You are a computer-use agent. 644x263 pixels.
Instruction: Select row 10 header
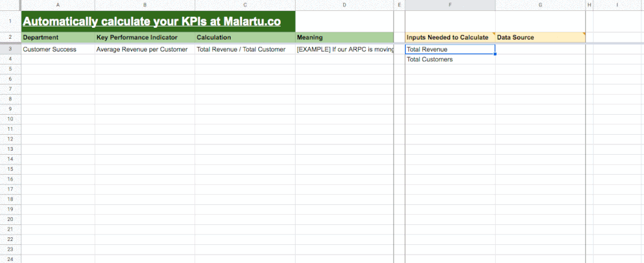pos(10,119)
